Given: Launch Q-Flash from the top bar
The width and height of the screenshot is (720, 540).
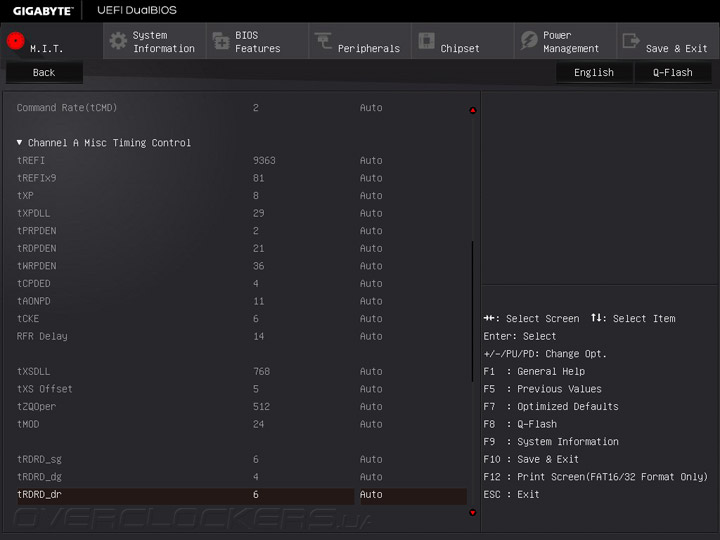Looking at the screenshot, I should point(672,73).
